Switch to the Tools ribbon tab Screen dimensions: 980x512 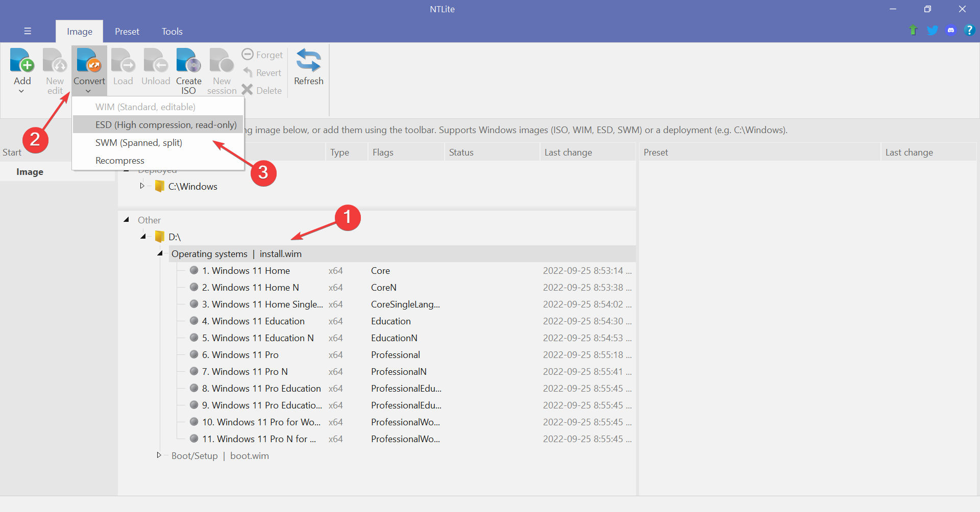pos(172,31)
